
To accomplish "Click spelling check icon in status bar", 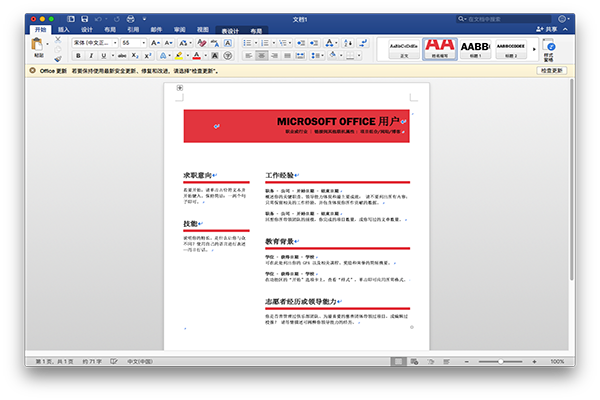I will (114, 361).
